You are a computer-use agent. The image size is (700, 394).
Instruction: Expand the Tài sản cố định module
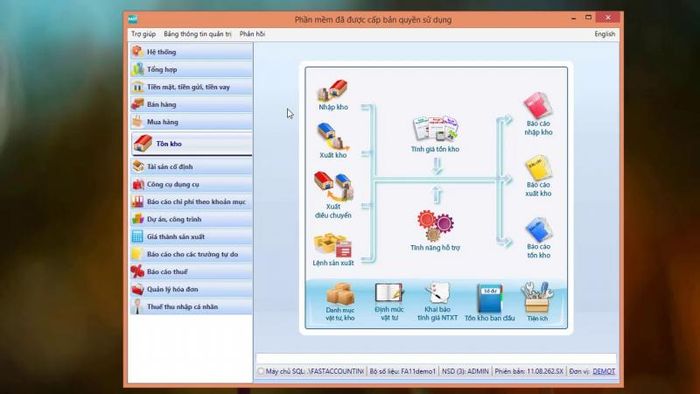pyautogui.click(x=191, y=166)
